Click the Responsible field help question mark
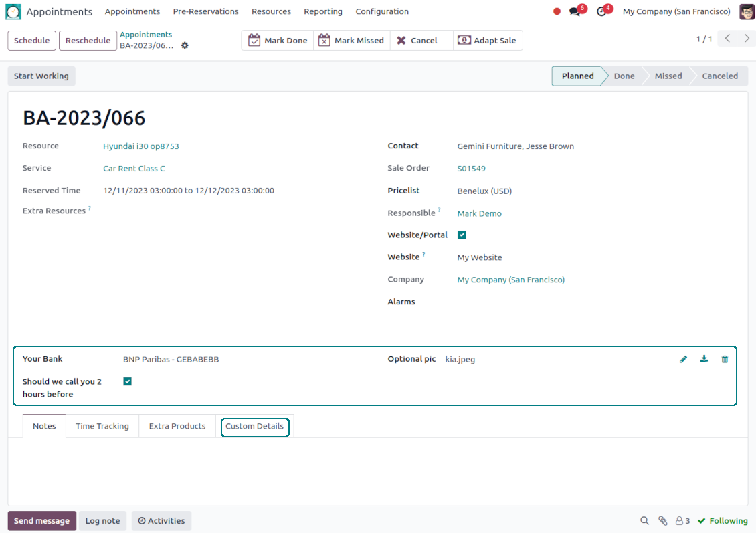This screenshot has width=756, height=533. pos(440,209)
